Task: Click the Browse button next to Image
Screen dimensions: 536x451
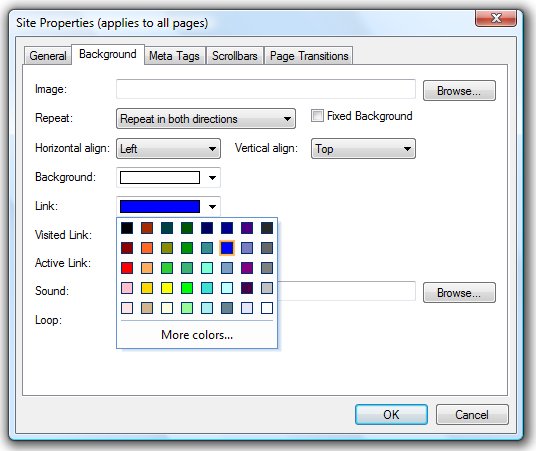Action: (459, 91)
